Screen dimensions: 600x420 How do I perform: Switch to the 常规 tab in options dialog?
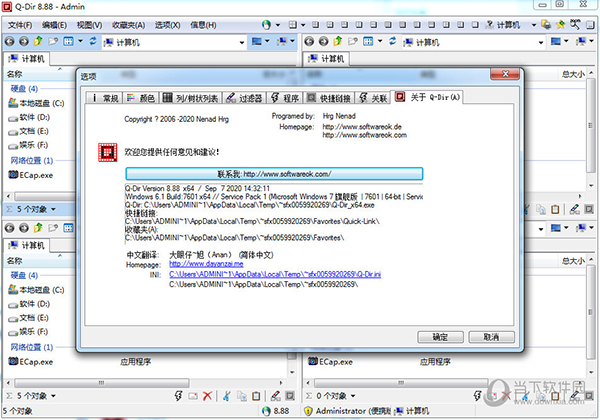coord(104,98)
